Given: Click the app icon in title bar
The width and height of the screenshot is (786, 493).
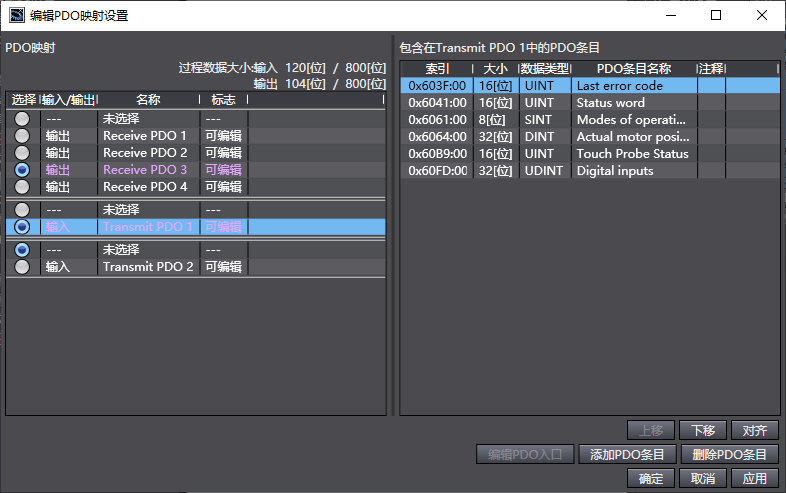Looking at the screenshot, I should click(17, 16).
